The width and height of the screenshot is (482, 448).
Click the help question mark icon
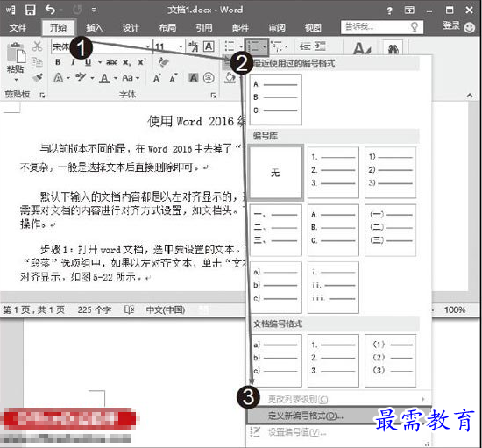click(x=389, y=11)
